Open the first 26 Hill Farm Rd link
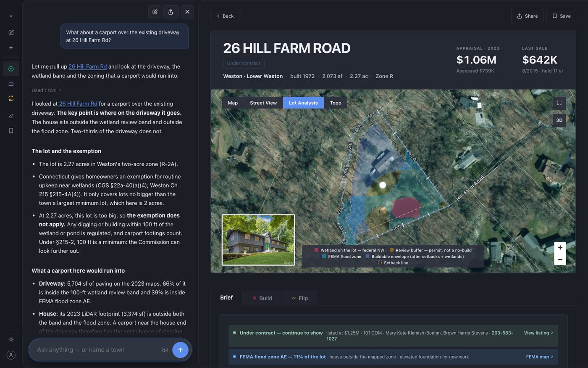The image size is (588, 368). [87, 66]
